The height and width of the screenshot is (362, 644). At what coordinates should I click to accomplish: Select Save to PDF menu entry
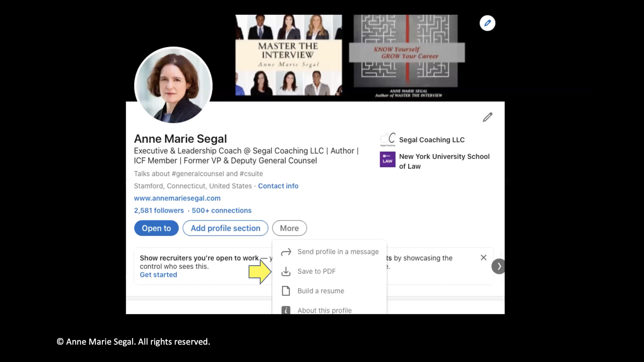pyautogui.click(x=316, y=271)
